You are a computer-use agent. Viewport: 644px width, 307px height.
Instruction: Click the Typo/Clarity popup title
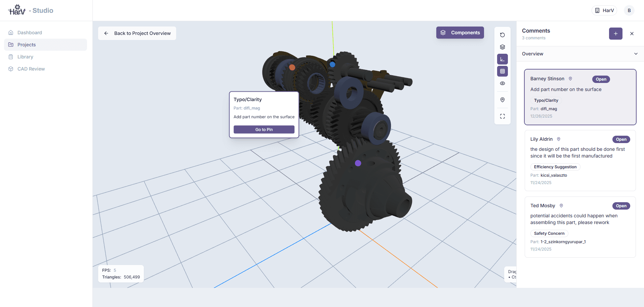[248, 99]
